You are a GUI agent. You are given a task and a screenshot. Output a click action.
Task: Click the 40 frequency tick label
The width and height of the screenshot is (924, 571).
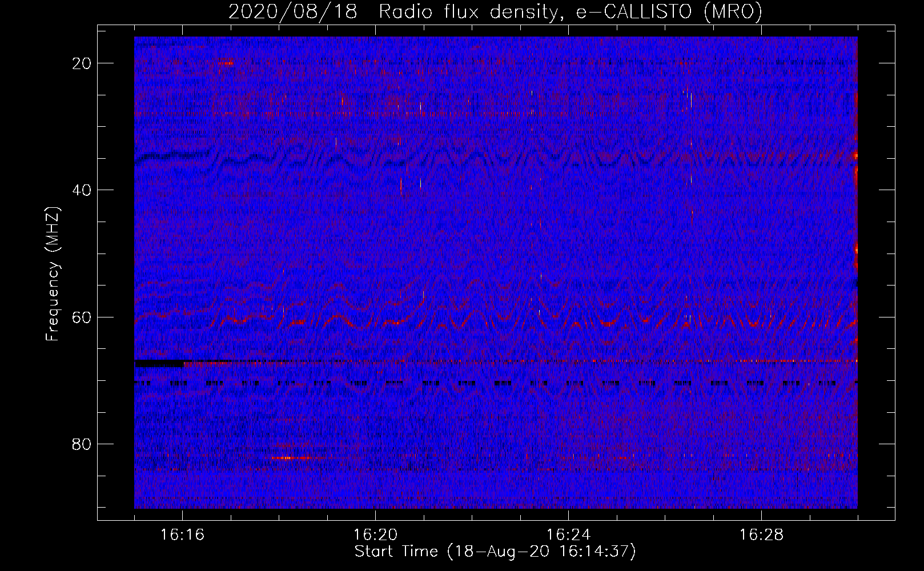82,190
